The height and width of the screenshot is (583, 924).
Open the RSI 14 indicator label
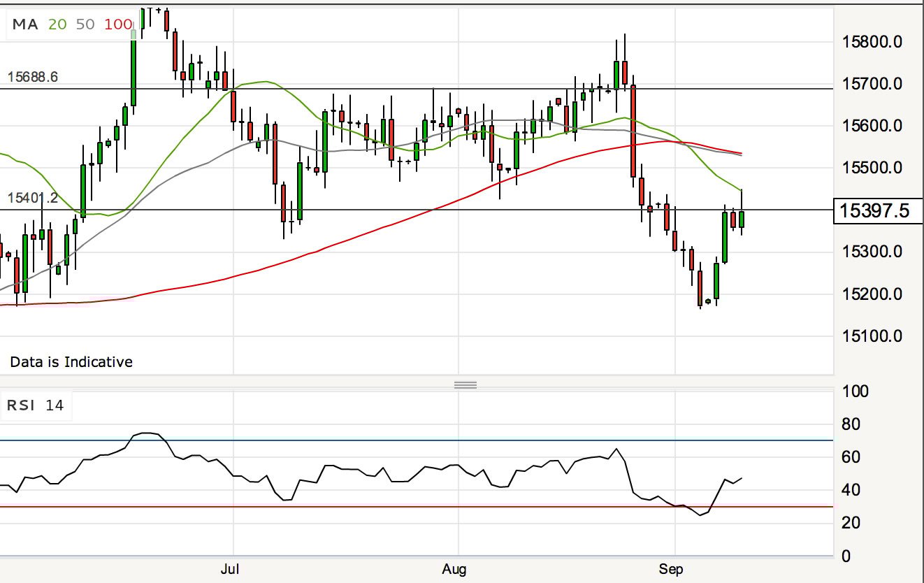pyautogui.click(x=35, y=405)
